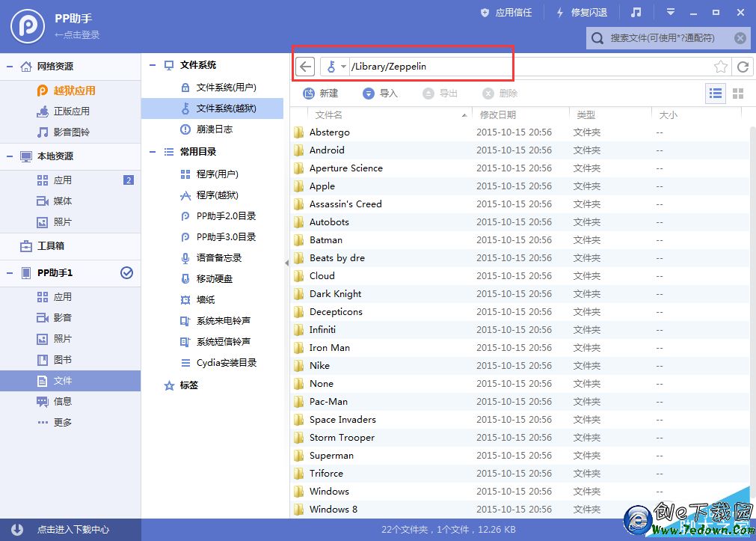Viewport: 756px width, 541px height.
Task: Collapse the middle panel splitter arrow
Action: pyautogui.click(x=286, y=263)
